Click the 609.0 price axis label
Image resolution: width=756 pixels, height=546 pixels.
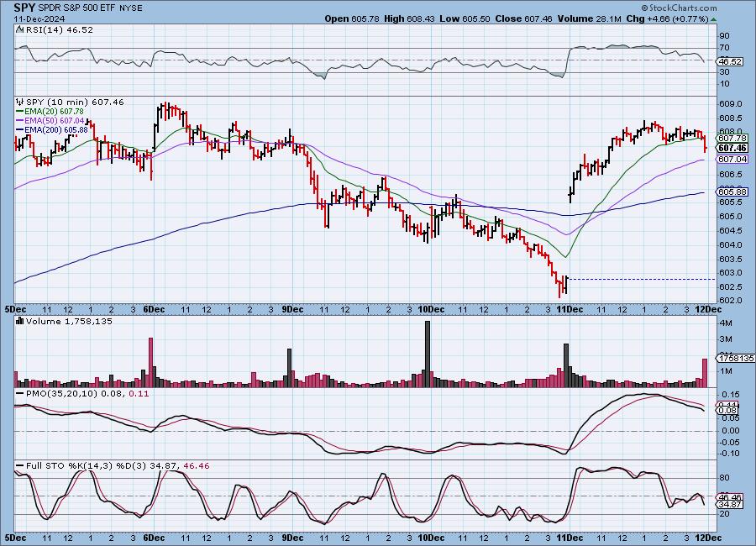tap(730, 103)
